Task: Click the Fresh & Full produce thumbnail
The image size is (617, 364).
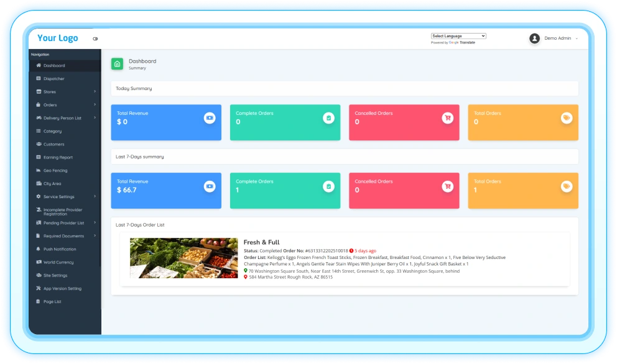Action: coord(183,258)
